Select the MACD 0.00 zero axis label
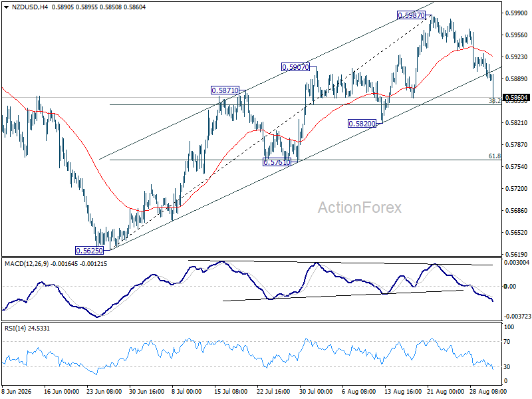Viewport: 532px width, 399px height. [x=510, y=287]
